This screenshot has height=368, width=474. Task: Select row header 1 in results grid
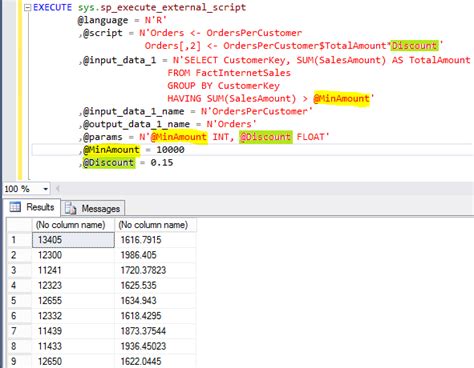19,240
